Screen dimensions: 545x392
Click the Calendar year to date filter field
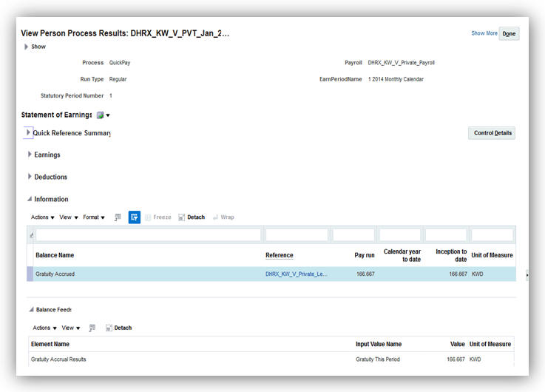click(400, 235)
